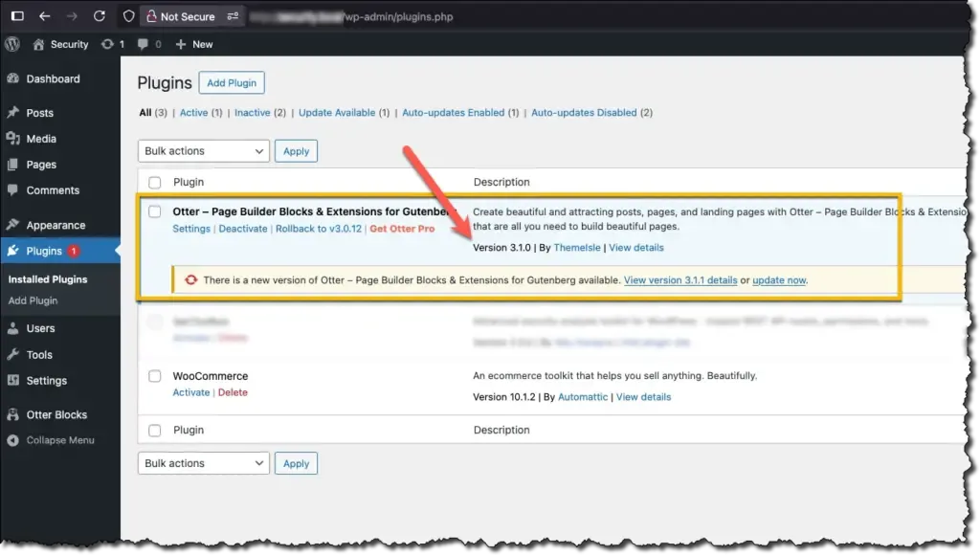Filter plugins by Auto-updates Enabled
Screen dimensions: 980x555
click(453, 113)
